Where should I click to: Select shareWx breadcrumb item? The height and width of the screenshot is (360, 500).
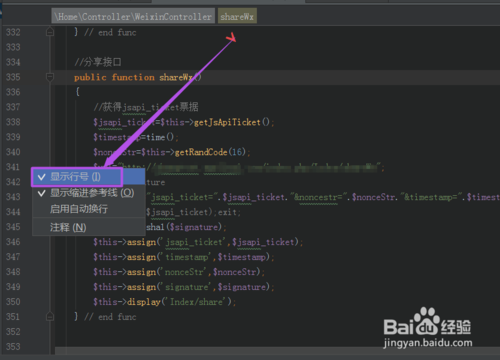[237, 16]
